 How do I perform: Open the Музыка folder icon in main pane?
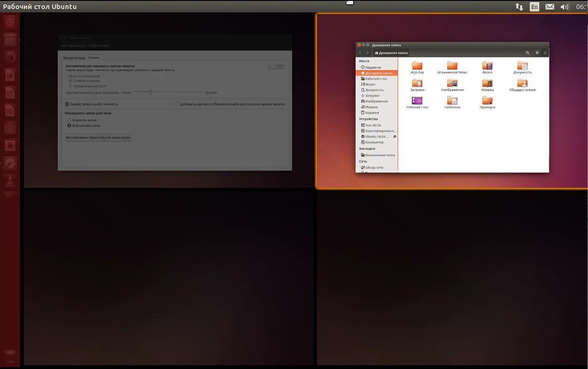tap(487, 83)
